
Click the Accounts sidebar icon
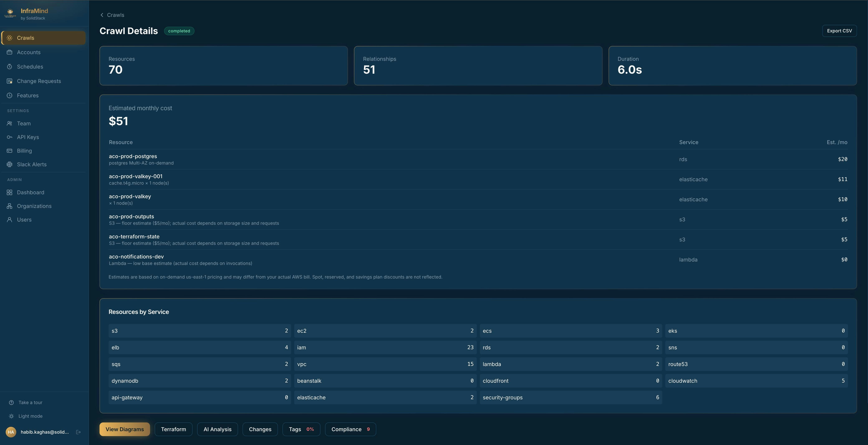point(9,52)
